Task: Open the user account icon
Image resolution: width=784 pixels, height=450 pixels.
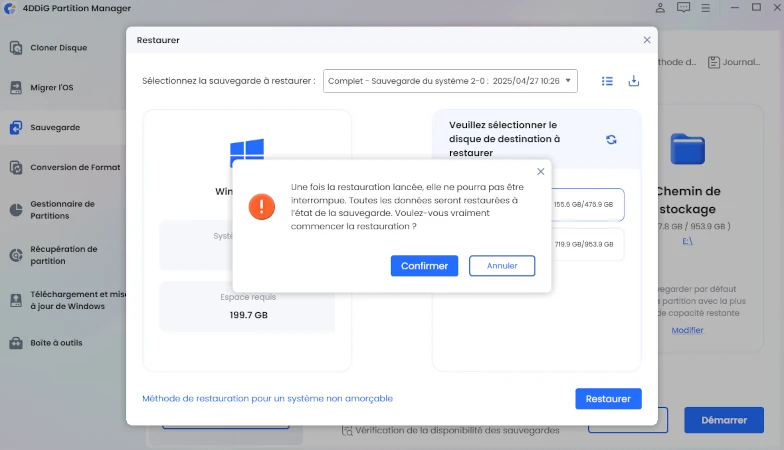Action: coord(660,8)
